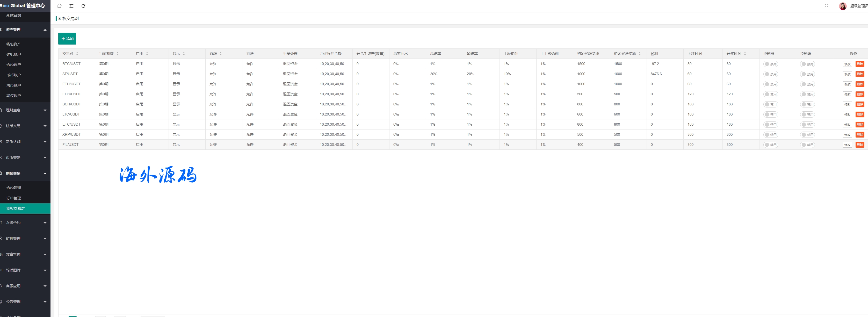This screenshot has height=317, width=868.
Task: Click the super admin avatar picture
Action: pos(842,6)
